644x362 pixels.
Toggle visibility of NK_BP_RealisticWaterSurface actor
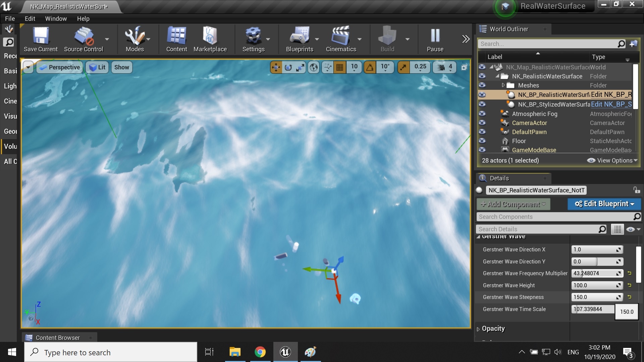coord(482,95)
